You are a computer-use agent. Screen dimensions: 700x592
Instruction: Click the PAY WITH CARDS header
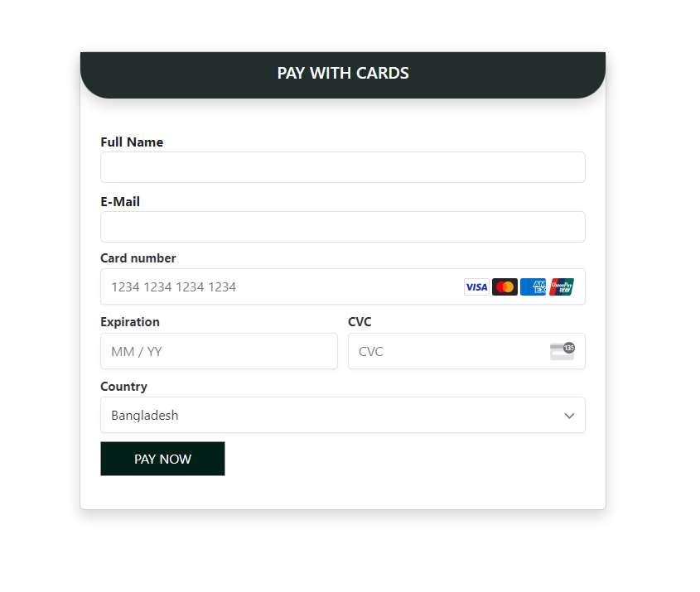(x=343, y=73)
